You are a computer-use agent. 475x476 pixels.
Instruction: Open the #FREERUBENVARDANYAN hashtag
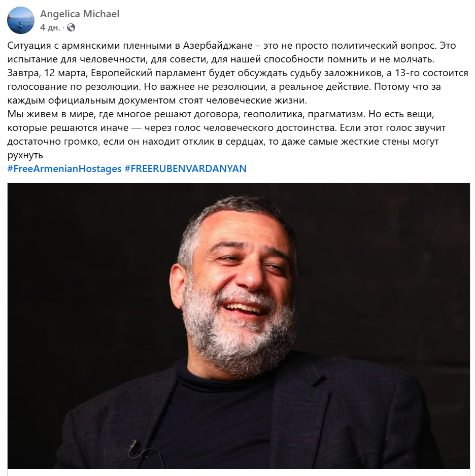(185, 168)
